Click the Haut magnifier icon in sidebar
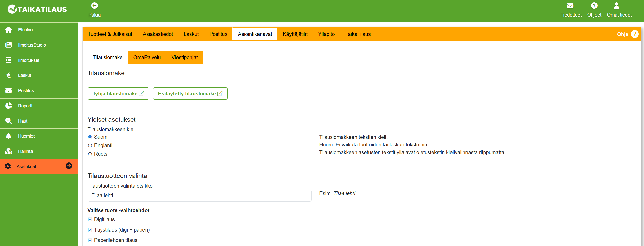The width and height of the screenshot is (644, 246). pyautogui.click(x=9, y=121)
